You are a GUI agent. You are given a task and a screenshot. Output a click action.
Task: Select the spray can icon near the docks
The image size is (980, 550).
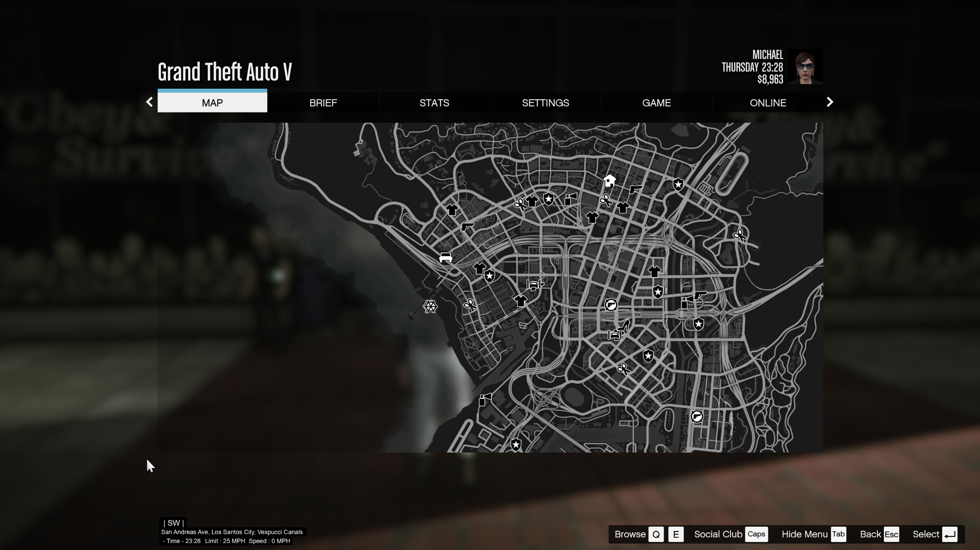point(484,400)
